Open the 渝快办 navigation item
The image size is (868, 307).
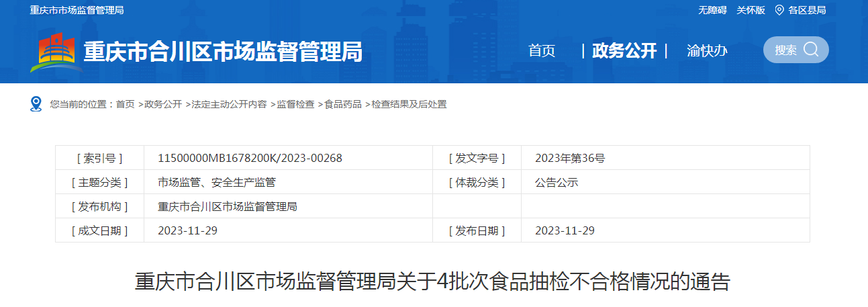(707, 51)
